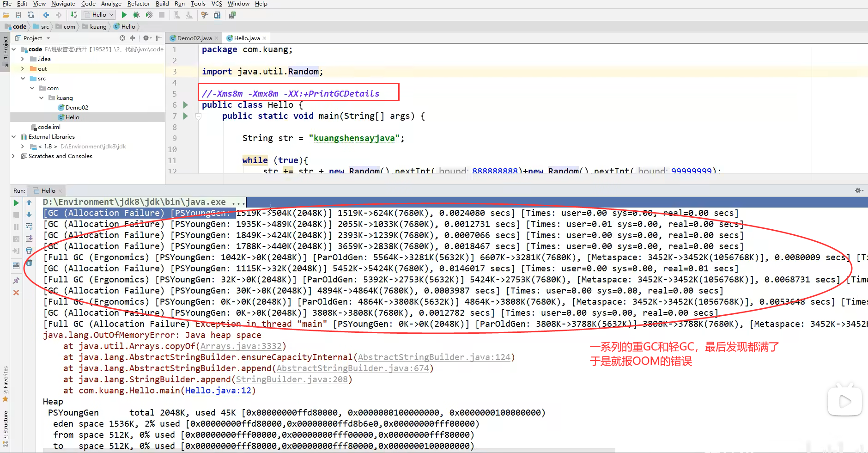
Task: Collapse the com package
Action: tap(32, 88)
